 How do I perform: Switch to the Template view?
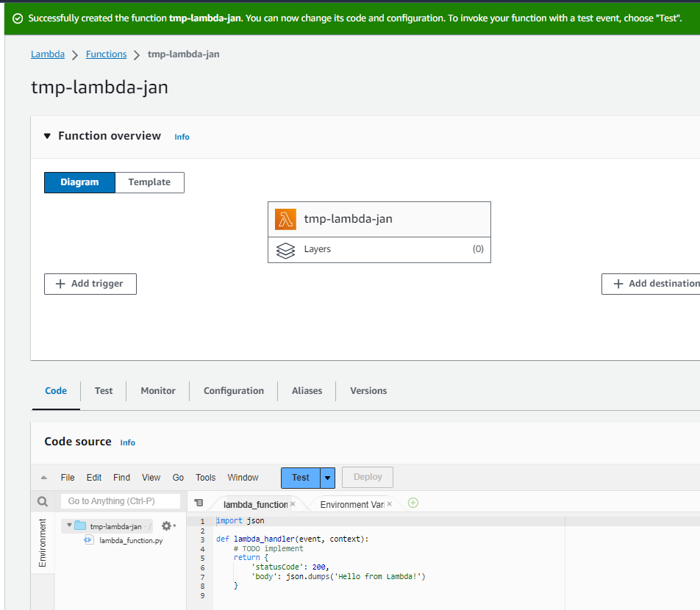(x=149, y=182)
